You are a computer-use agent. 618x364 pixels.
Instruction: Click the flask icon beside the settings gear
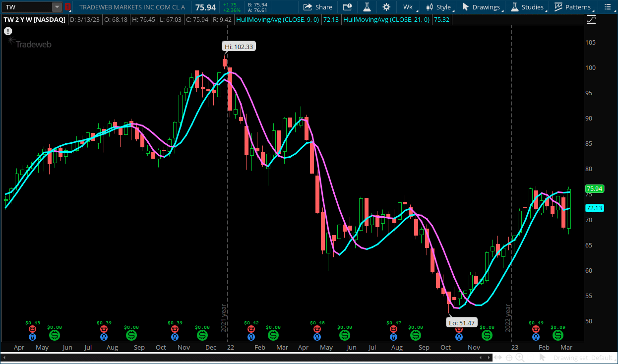[367, 7]
